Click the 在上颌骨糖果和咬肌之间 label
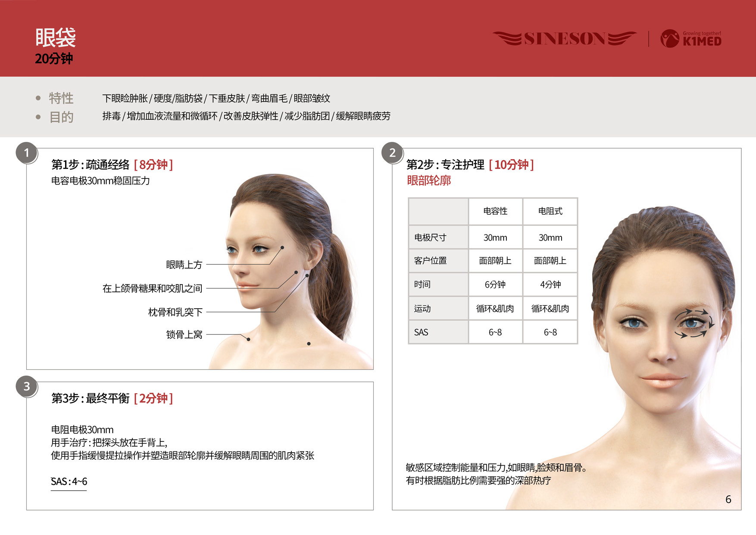This screenshot has width=756, height=535. 152,288
